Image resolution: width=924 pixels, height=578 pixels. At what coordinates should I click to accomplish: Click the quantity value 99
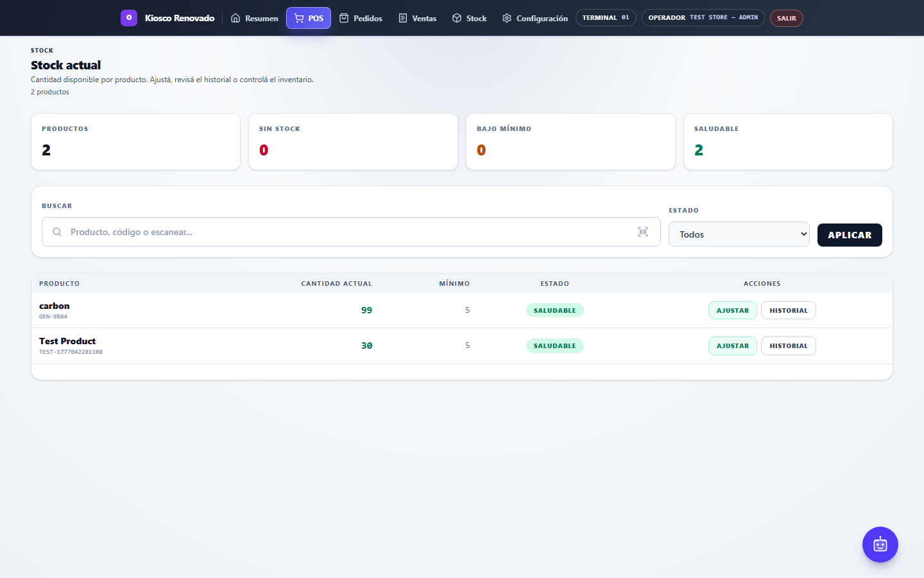(366, 310)
